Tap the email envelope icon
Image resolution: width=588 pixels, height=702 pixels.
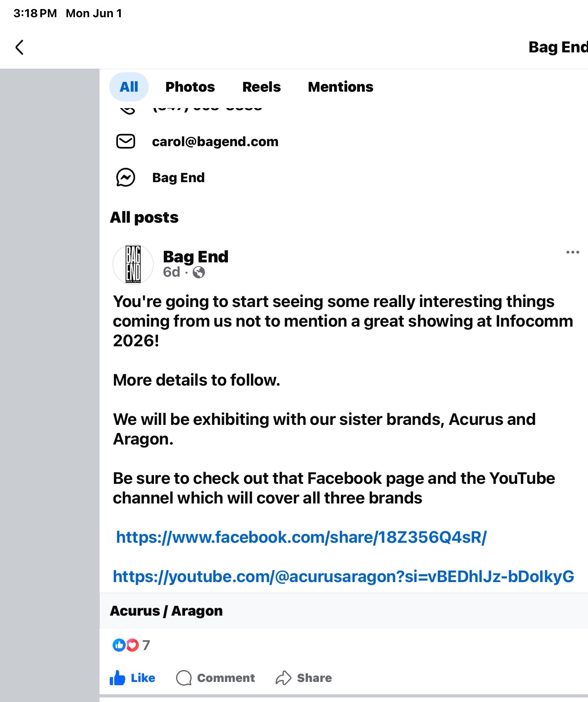(x=126, y=141)
